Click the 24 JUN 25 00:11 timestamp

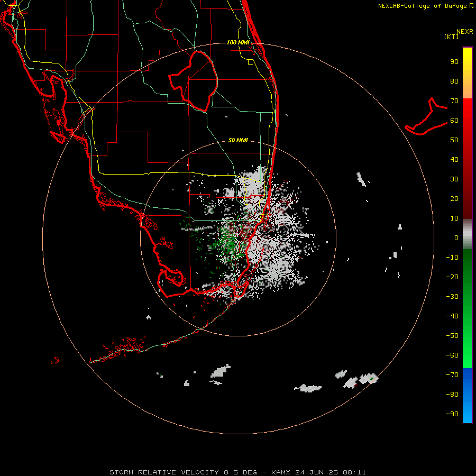click(x=331, y=472)
